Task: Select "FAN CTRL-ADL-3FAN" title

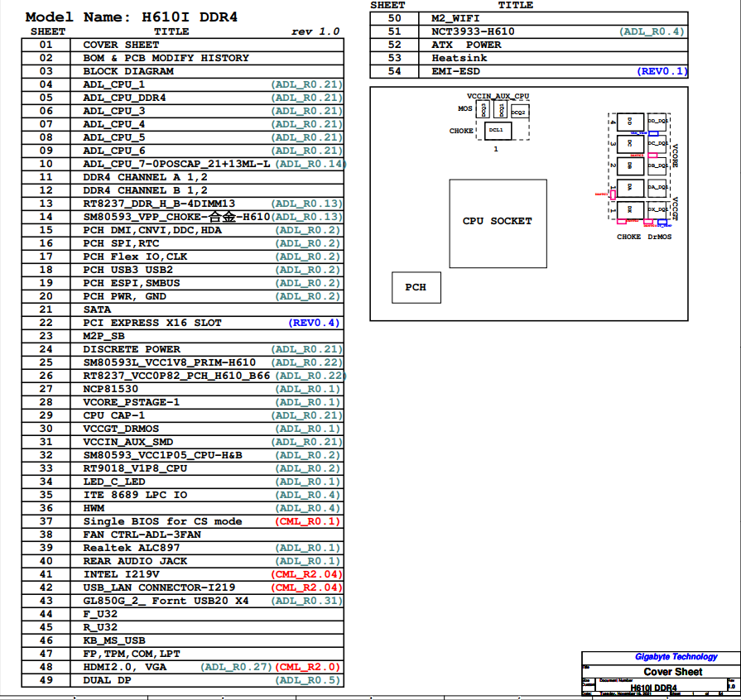Action: (x=142, y=535)
